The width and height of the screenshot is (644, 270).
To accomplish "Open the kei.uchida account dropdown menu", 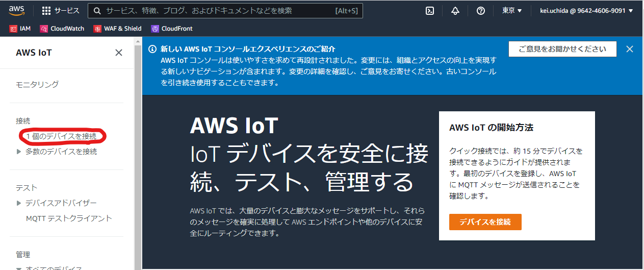I will (586, 11).
